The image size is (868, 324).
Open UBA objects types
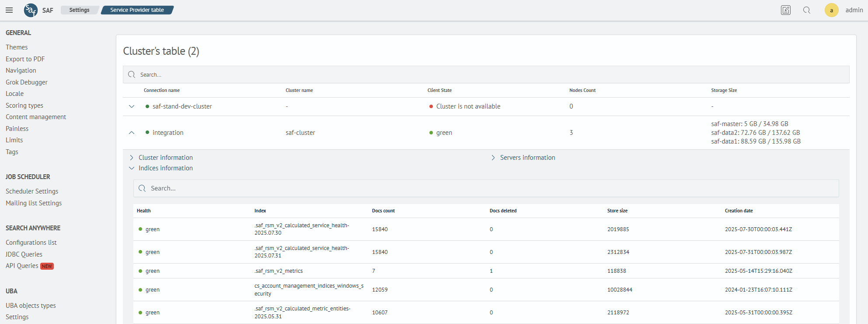tap(31, 306)
